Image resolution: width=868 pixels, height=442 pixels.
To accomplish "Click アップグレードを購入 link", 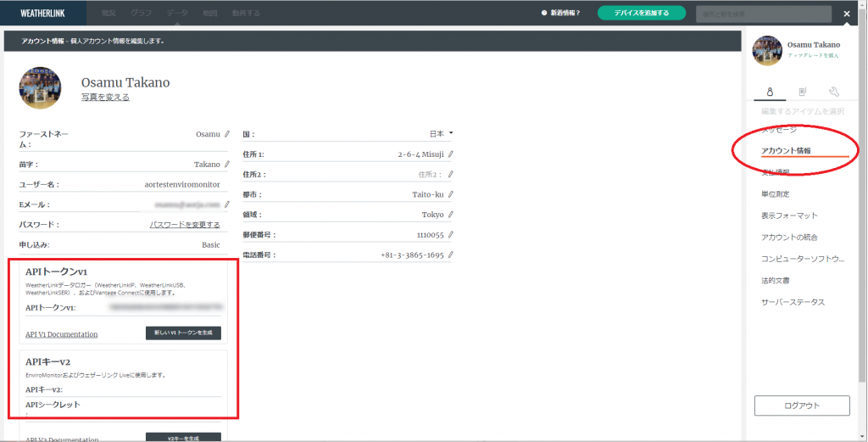I will click(x=813, y=55).
